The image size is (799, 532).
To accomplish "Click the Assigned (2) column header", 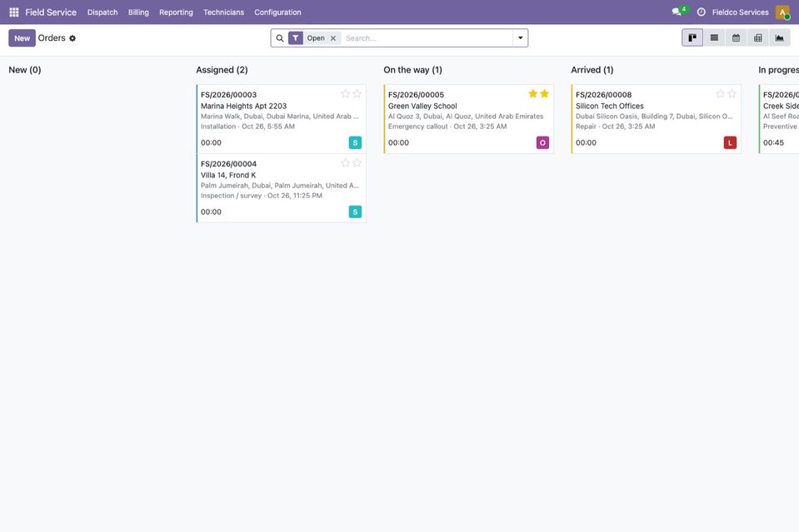I will (x=222, y=70).
